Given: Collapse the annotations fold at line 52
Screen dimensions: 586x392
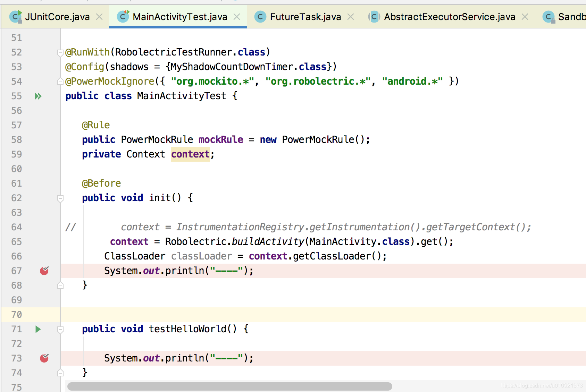Looking at the screenshot, I should 60,53.
